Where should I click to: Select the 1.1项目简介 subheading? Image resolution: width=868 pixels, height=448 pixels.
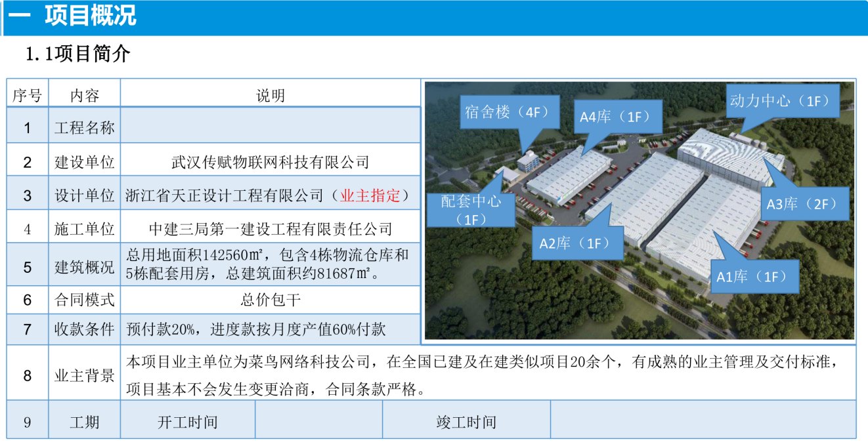point(77,54)
